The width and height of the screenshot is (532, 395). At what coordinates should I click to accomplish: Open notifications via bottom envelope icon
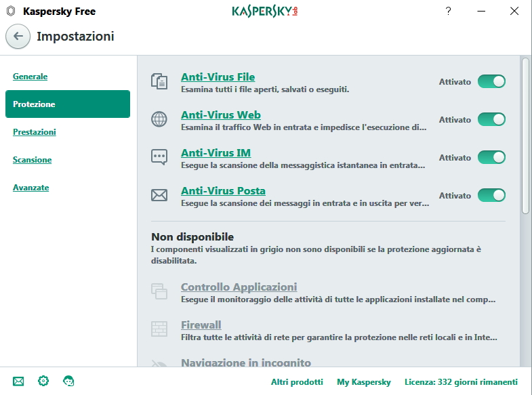pyautogui.click(x=18, y=381)
